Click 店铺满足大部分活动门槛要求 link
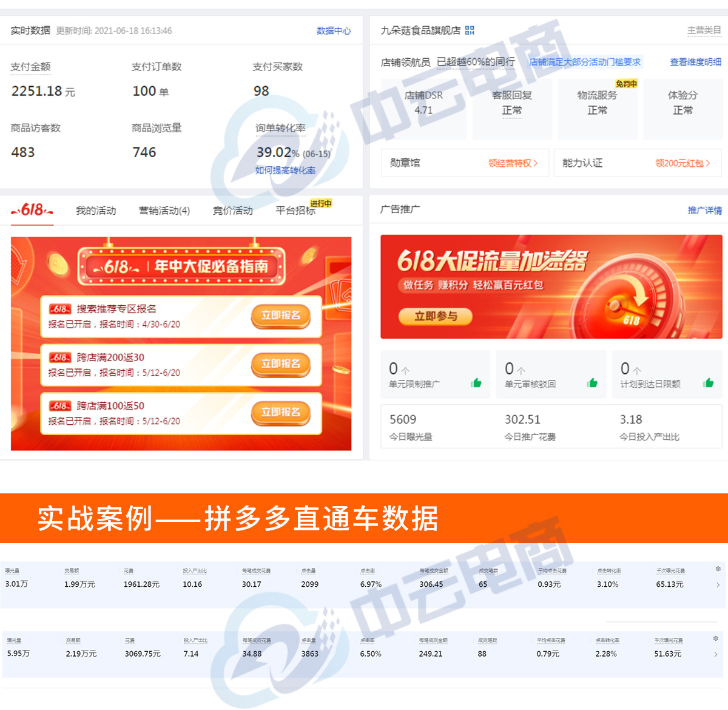The width and height of the screenshot is (728, 710). coord(585,62)
